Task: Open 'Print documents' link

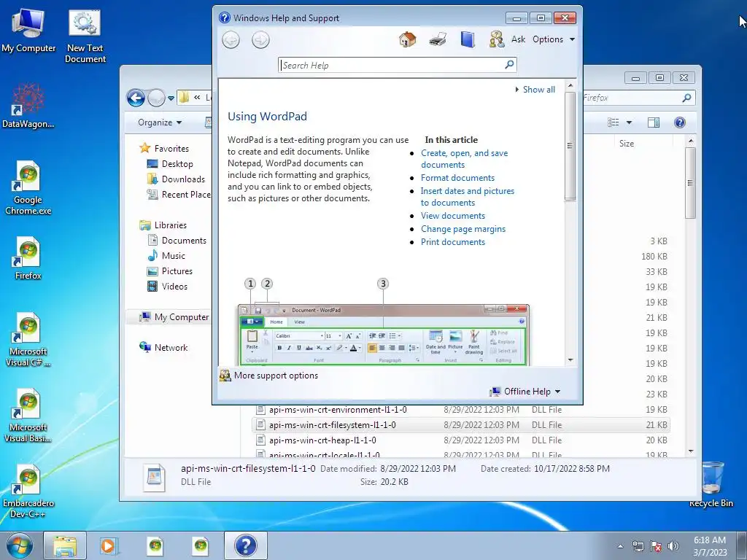Action: tap(452, 242)
